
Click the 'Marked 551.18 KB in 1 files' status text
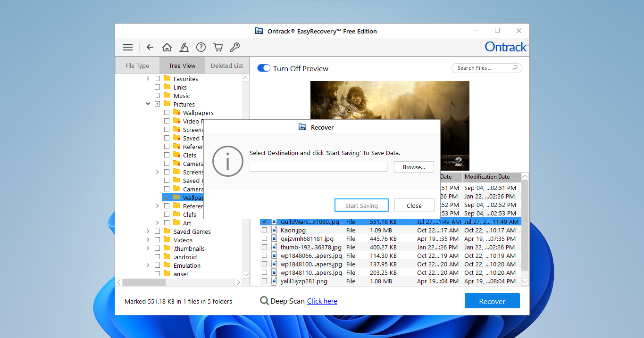pos(178,301)
